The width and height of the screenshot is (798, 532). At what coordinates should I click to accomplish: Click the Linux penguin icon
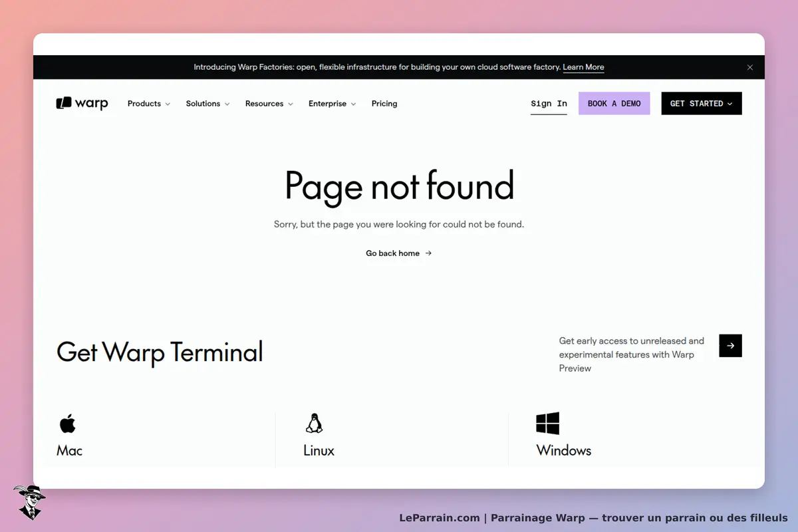click(314, 423)
